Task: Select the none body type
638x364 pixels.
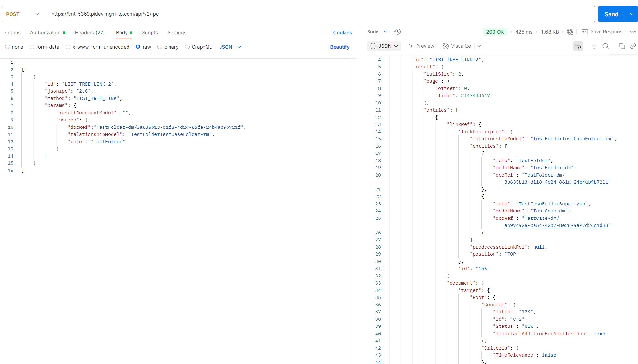Action: click(8, 47)
